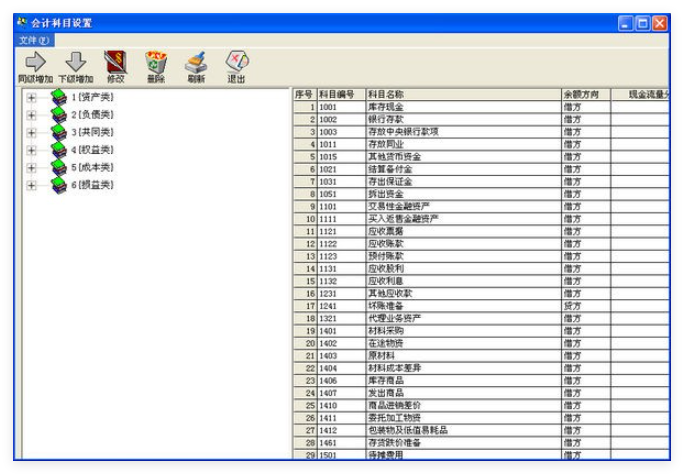Select the 存出保证金 account cell
Screen dimensions: 684x474
[x=463, y=182]
